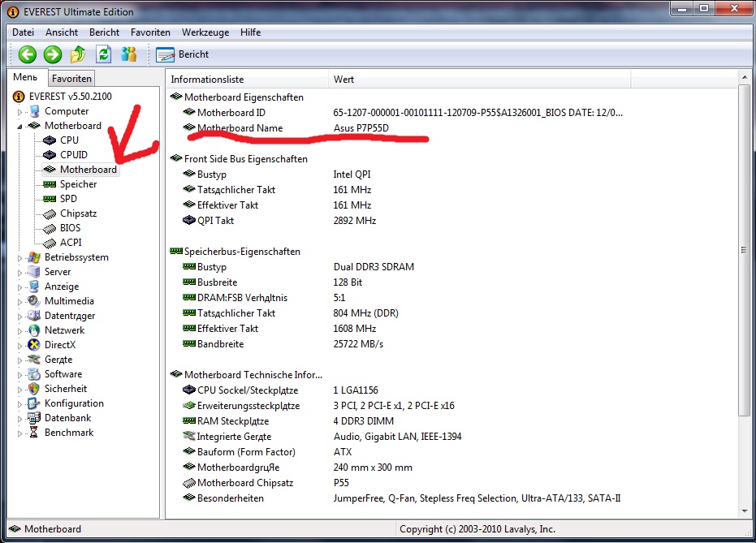The image size is (756, 543).
Task: Click the Datenbank icon in tree
Action: [34, 418]
